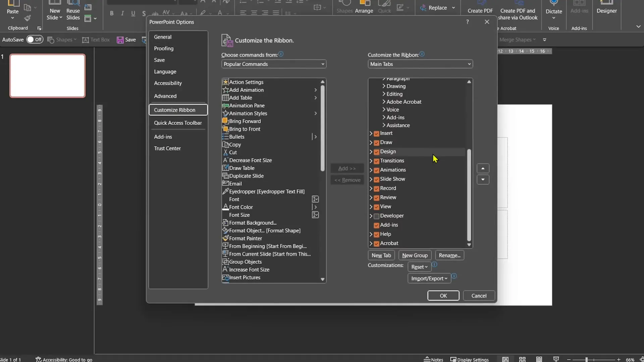
Task: Toggle the AutoSave switch
Action: (35, 40)
